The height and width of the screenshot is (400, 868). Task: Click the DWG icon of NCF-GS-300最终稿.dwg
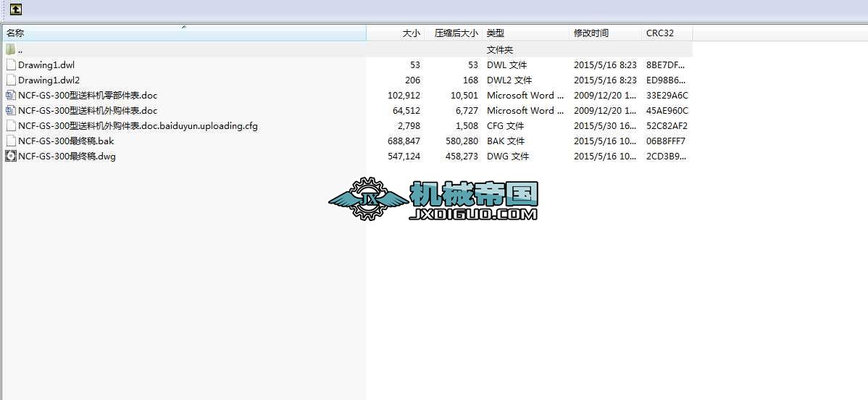click(x=11, y=157)
